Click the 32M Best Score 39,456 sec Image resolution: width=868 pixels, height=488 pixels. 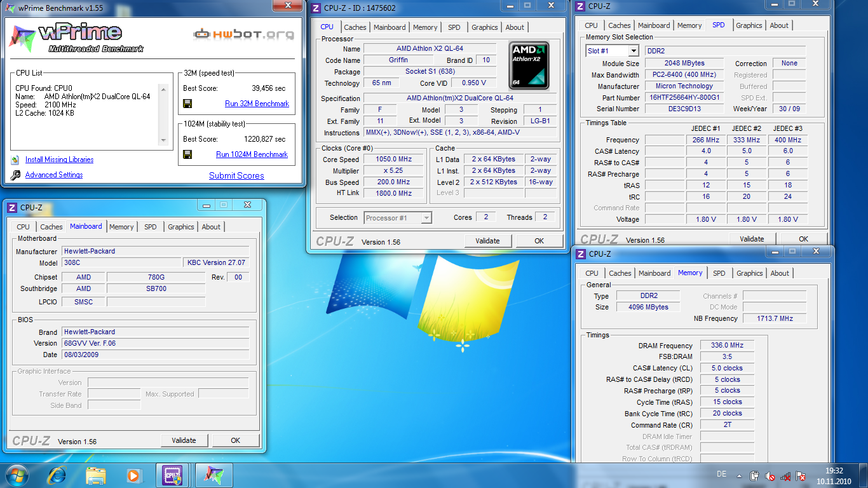pyautogui.click(x=269, y=88)
